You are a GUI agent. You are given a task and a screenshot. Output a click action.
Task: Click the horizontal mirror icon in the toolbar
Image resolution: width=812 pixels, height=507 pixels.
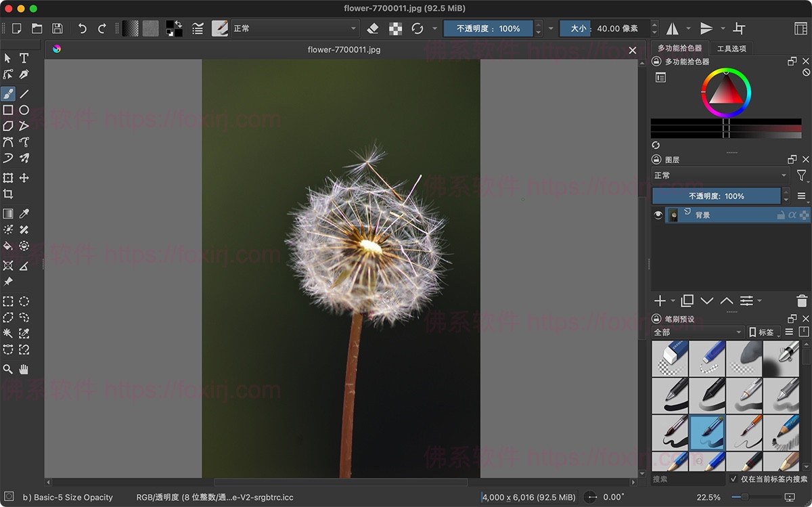pos(673,28)
